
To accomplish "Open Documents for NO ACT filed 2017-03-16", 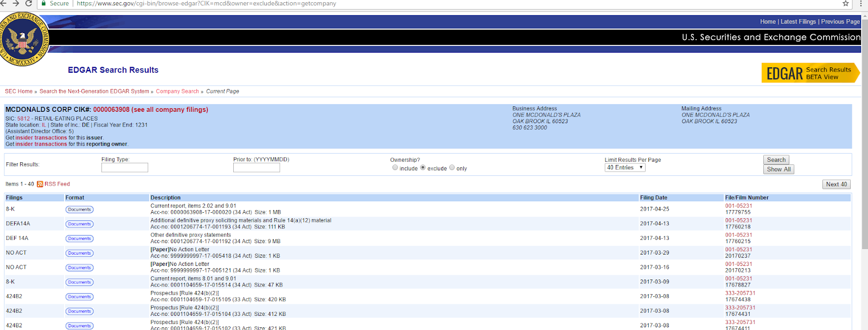I will pos(79,268).
